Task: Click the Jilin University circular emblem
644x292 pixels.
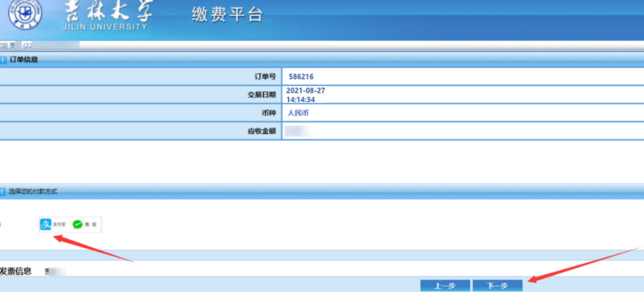Action: tap(25, 13)
